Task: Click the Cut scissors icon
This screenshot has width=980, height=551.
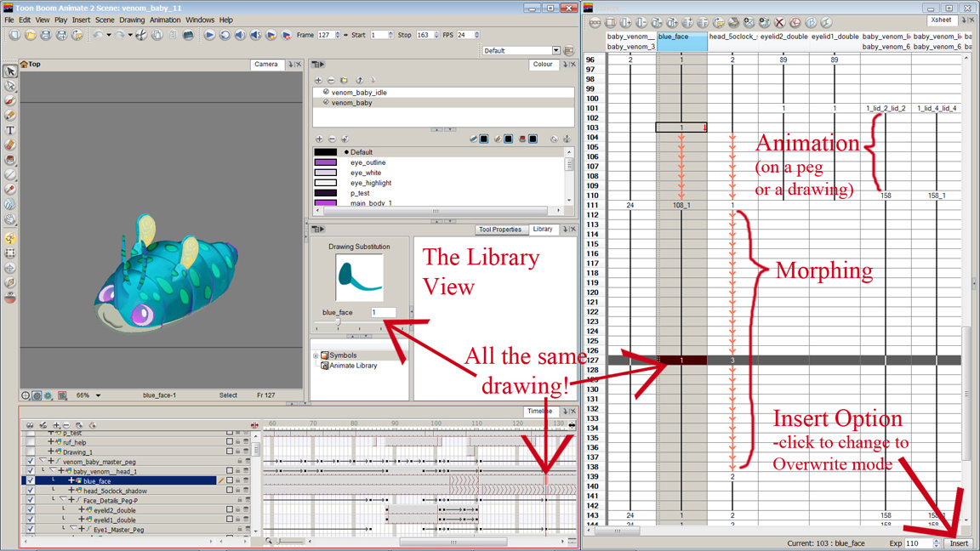Action: [142, 35]
